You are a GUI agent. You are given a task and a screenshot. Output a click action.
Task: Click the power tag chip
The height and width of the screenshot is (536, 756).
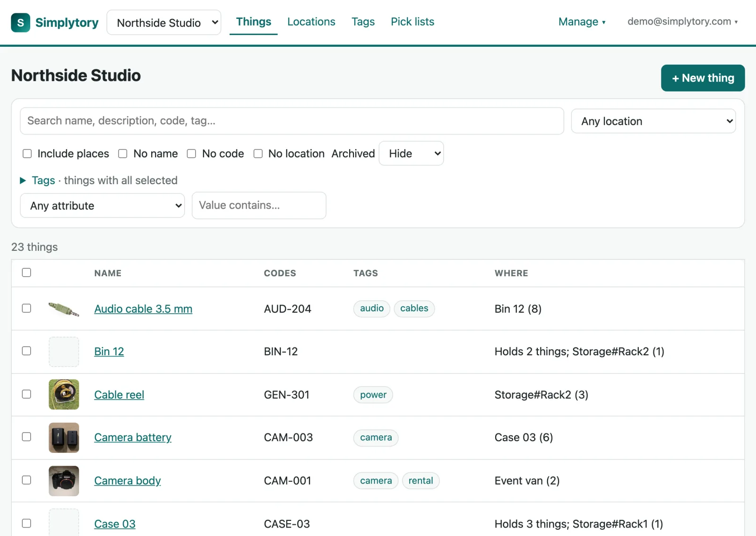point(373,395)
